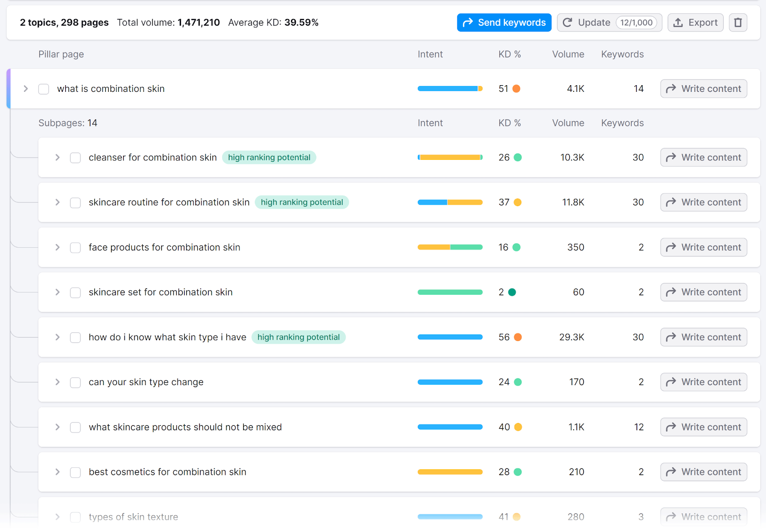Image resolution: width=766 pixels, height=532 pixels.
Task: Select 'what skincare products should not be mixed' checkbox
Action: point(75,428)
